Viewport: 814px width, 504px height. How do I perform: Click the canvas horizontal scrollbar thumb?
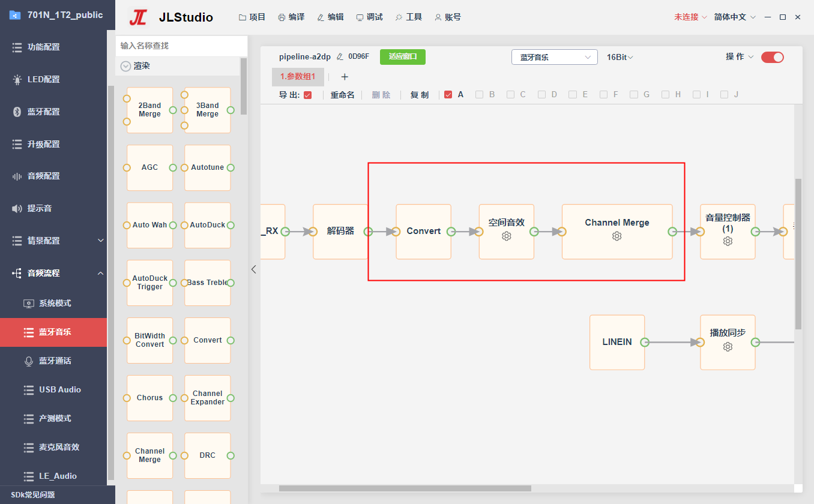click(x=405, y=488)
